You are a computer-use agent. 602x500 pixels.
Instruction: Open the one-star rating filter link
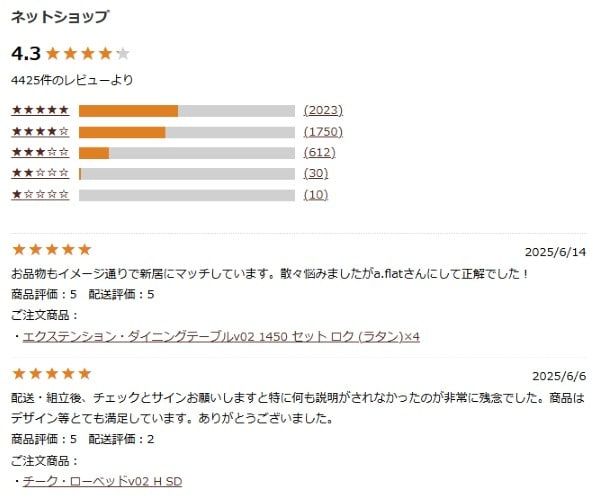tap(40, 195)
